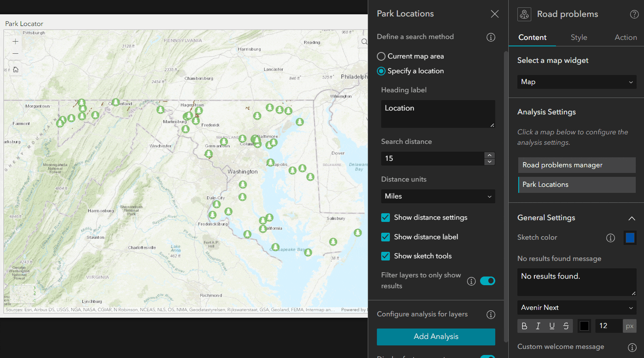Uncheck Show distance label

click(386, 237)
